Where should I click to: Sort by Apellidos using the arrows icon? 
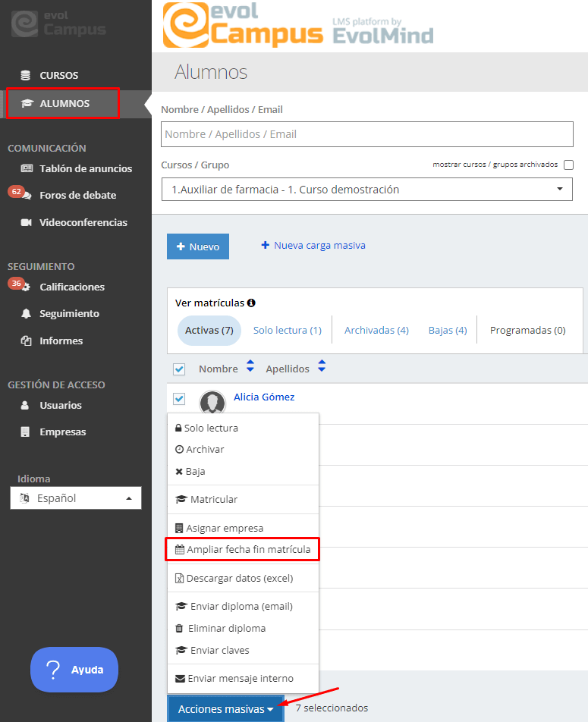[x=322, y=367]
